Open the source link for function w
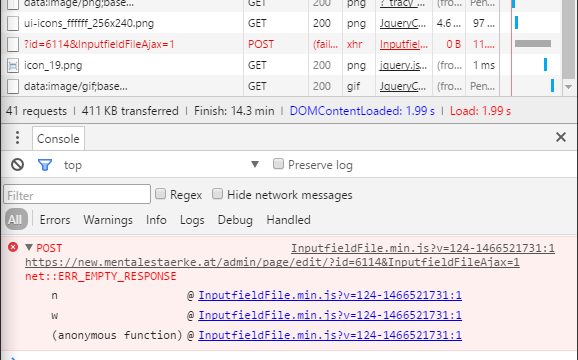 [330, 315]
